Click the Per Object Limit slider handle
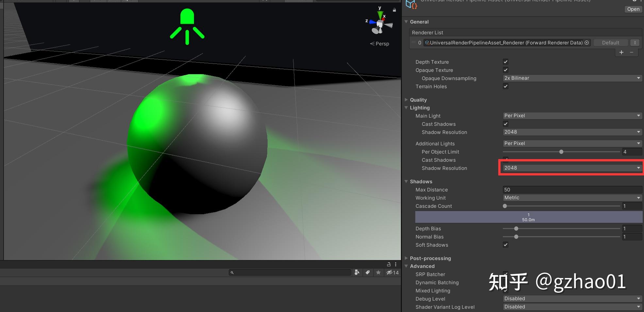This screenshot has height=312, width=644. click(x=561, y=152)
